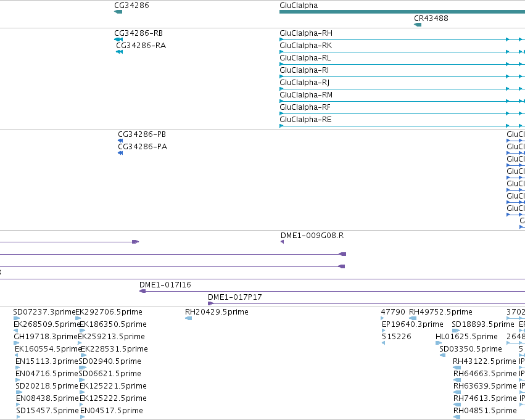Click the GH19718.3prime EST label

(x=46, y=337)
